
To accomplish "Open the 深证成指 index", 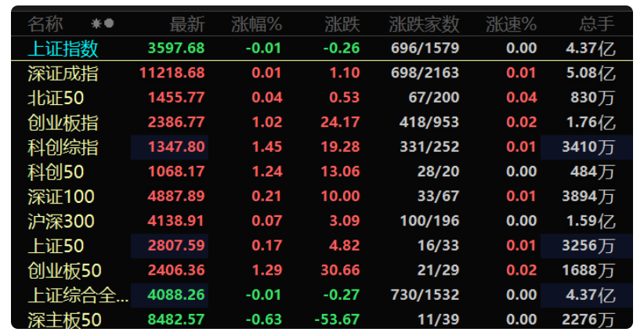I will click(x=63, y=74).
